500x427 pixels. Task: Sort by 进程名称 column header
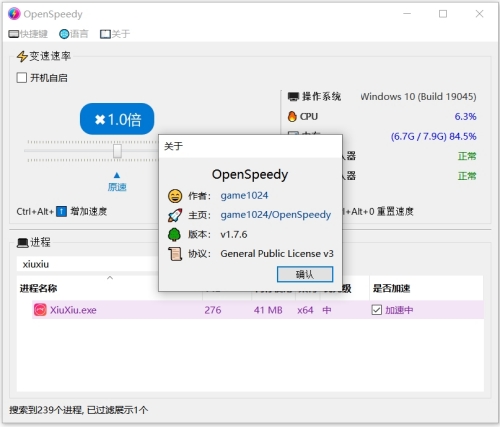pyautogui.click(x=38, y=288)
